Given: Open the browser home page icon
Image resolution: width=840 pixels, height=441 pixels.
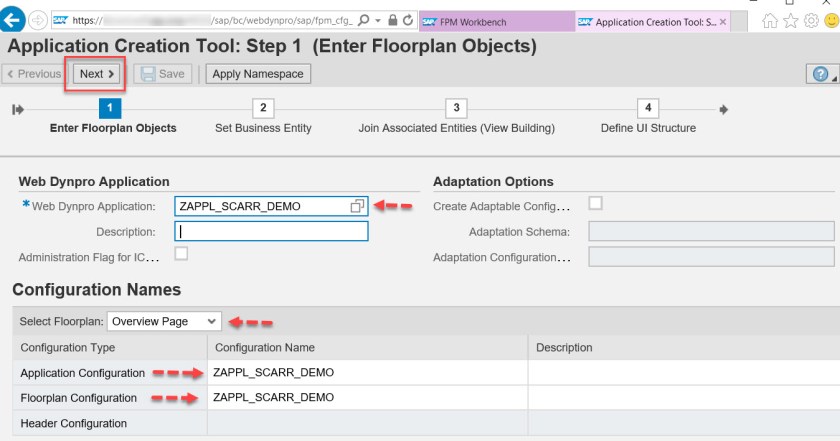Looking at the screenshot, I should 769,21.
